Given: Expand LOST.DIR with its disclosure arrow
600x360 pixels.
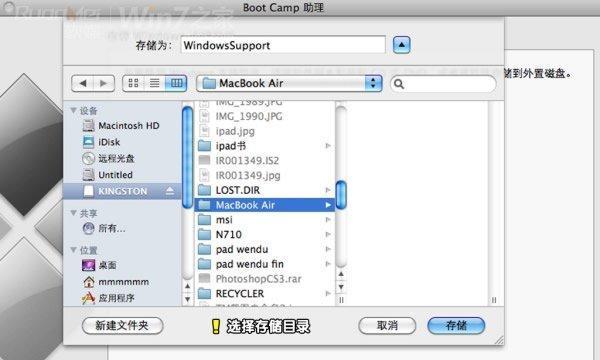Looking at the screenshot, I should click(328, 190).
